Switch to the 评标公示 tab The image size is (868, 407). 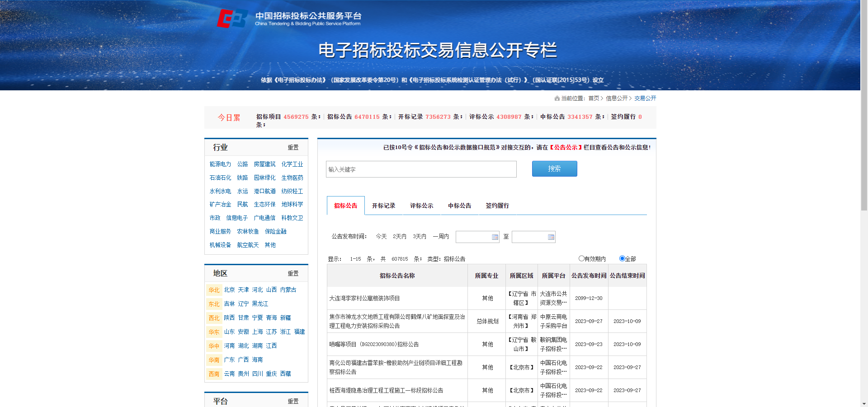click(x=421, y=206)
